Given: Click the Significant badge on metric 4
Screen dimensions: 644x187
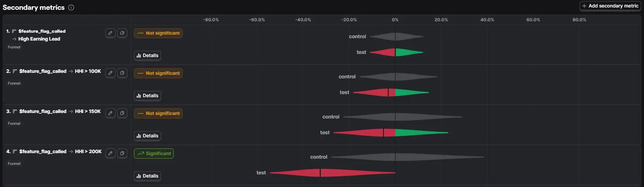Looking at the screenshot, I should click(154, 154).
